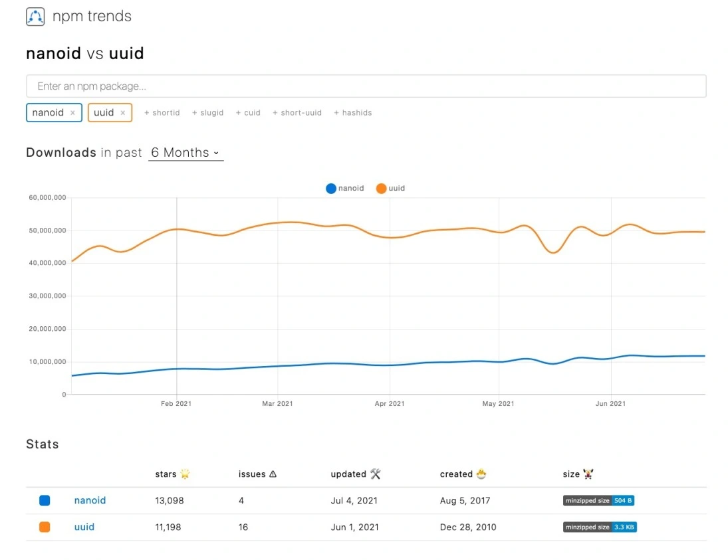Click the Stats section heading

43,444
